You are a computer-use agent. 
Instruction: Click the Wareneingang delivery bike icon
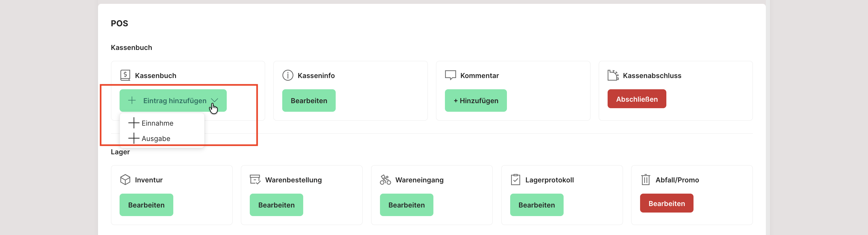pyautogui.click(x=385, y=180)
